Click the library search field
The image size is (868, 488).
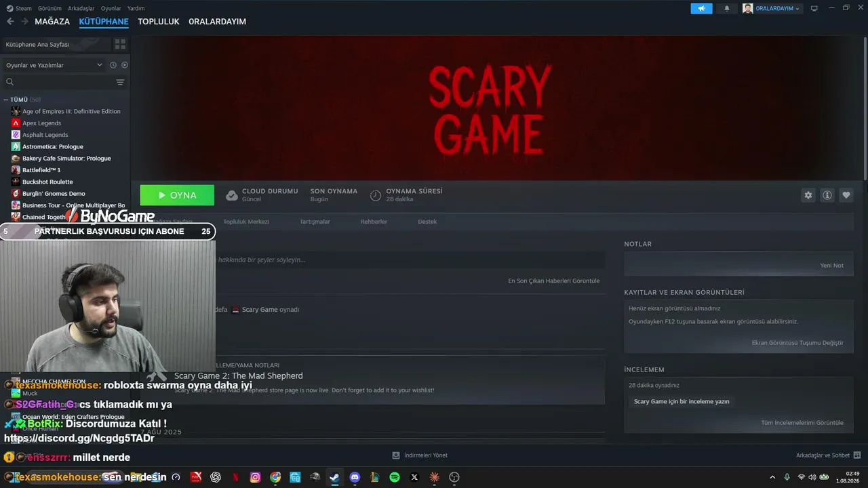coord(59,82)
